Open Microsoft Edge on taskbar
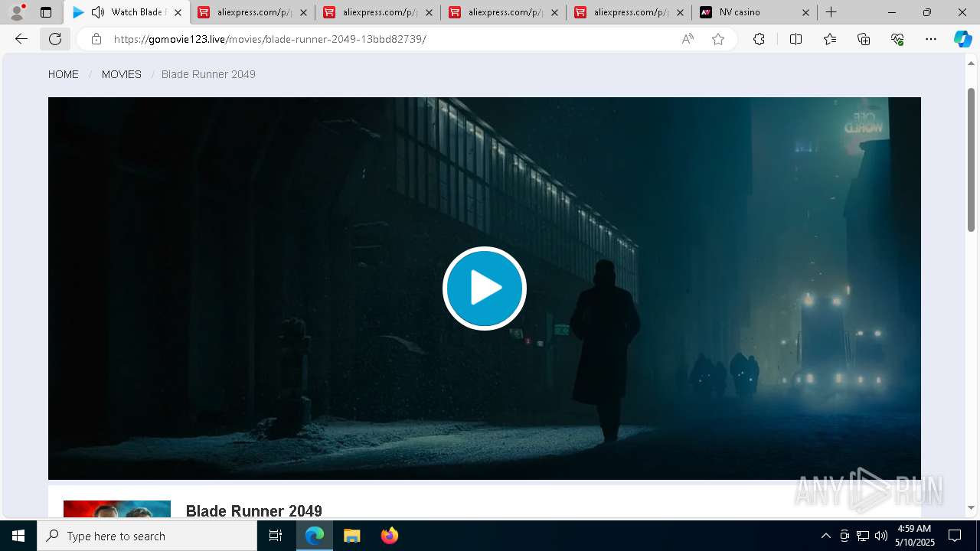The image size is (980, 551). pos(315,536)
